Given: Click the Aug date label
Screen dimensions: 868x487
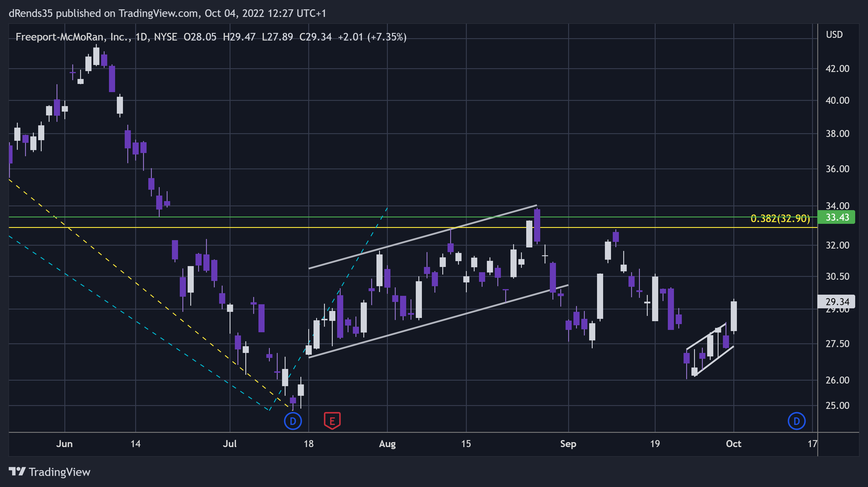Looking at the screenshot, I should (x=387, y=444).
